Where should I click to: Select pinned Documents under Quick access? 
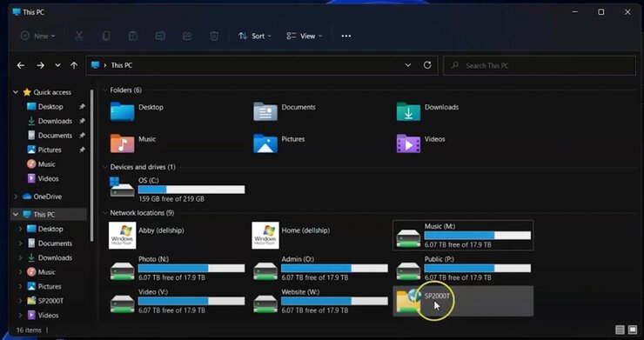(x=55, y=136)
